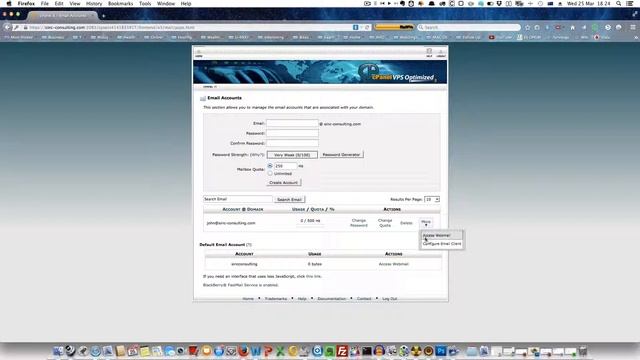Select the Unlimited mailbox quota radio

point(270,173)
